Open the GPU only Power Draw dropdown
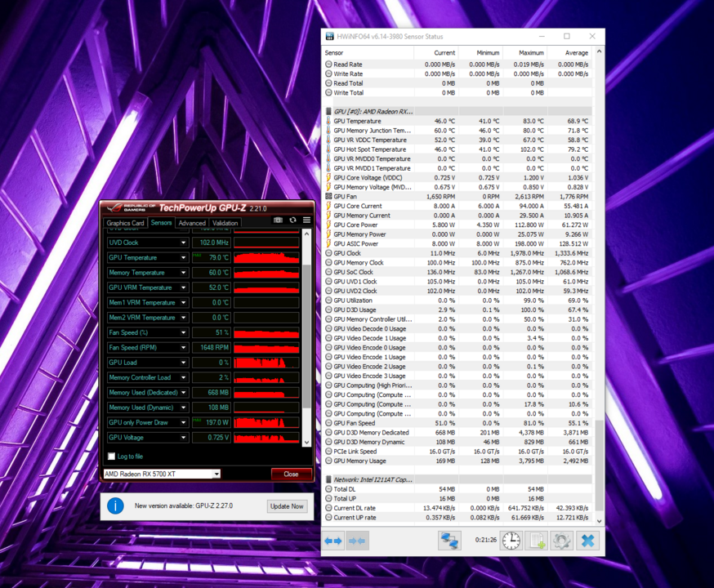Viewport: 714px width, 588px height. coord(183,423)
